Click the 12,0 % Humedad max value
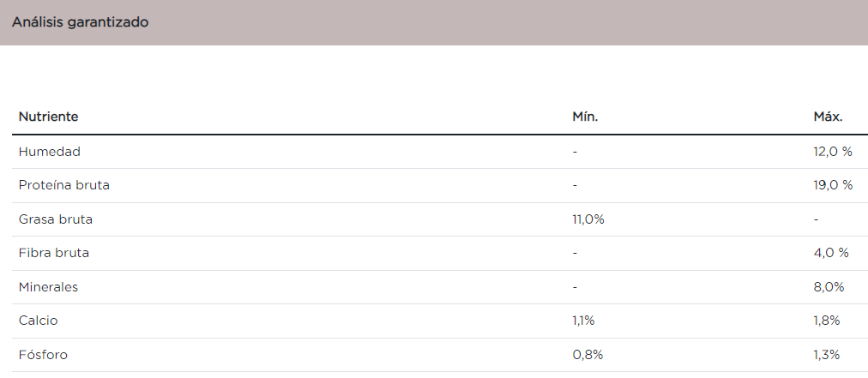This screenshot has width=868, height=378. pos(832,152)
